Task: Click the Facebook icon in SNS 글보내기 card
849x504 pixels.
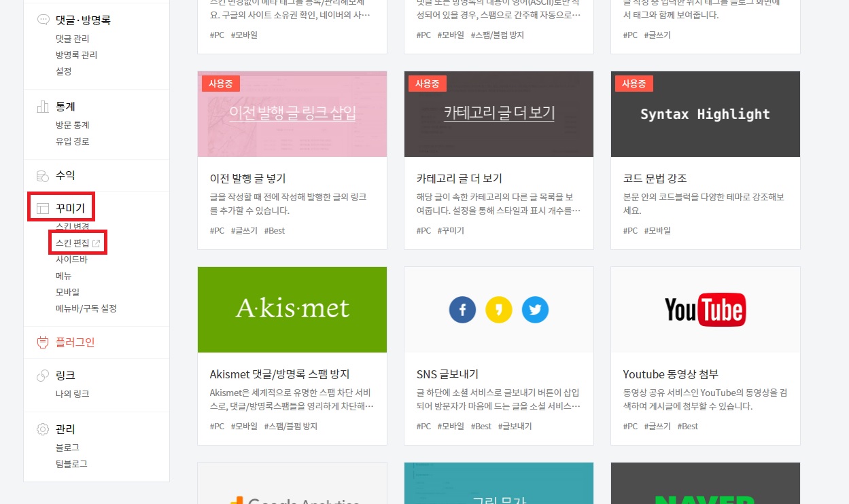Action: point(462,310)
